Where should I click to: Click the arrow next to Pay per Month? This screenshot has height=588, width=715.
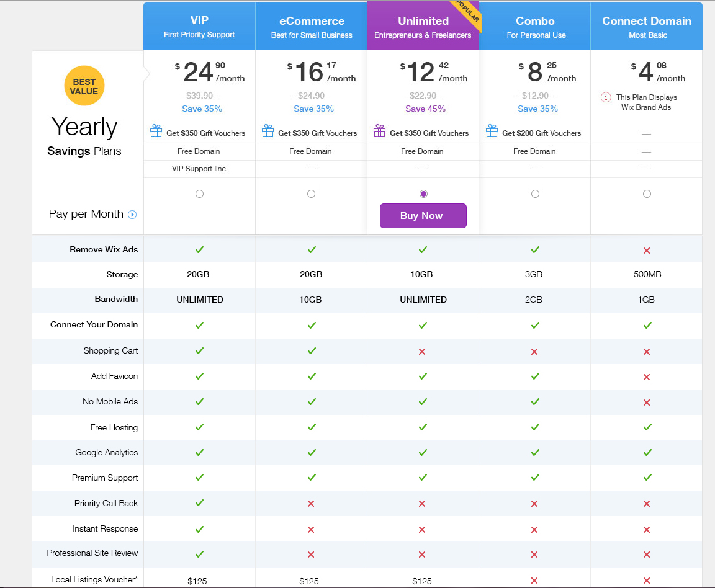(x=132, y=215)
